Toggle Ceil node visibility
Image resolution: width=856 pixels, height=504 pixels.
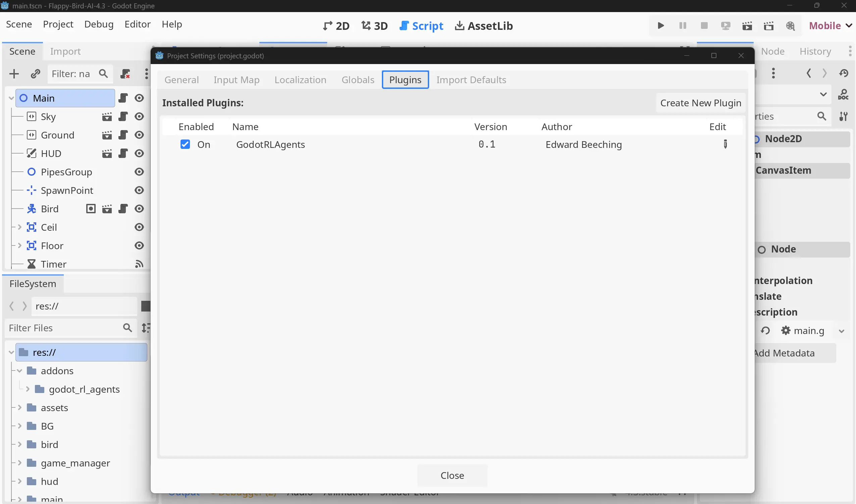point(139,227)
